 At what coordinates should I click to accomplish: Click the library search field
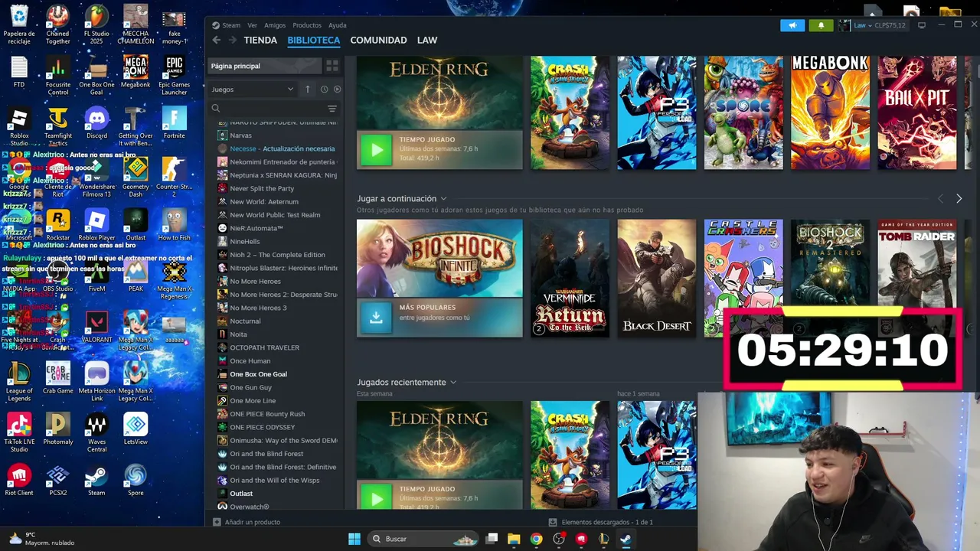point(266,109)
